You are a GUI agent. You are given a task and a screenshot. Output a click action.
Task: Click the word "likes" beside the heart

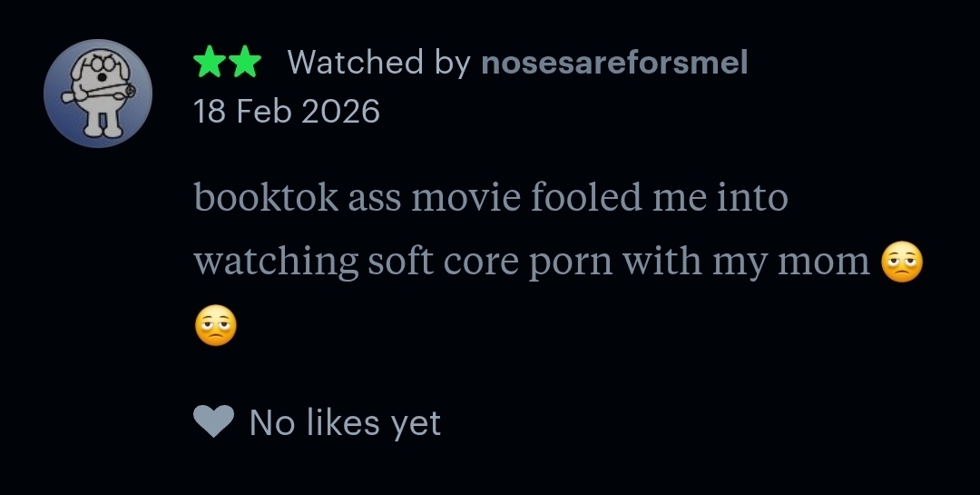343,421
